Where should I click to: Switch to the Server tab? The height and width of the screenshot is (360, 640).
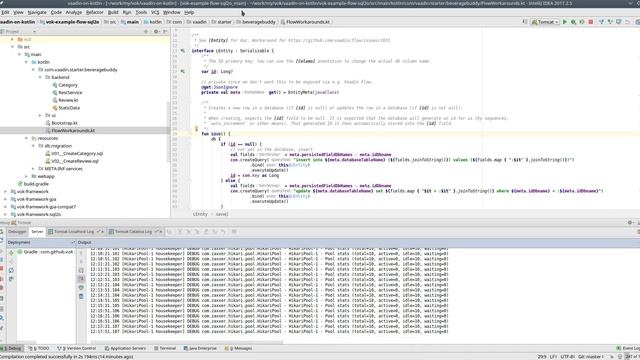click(x=37, y=231)
